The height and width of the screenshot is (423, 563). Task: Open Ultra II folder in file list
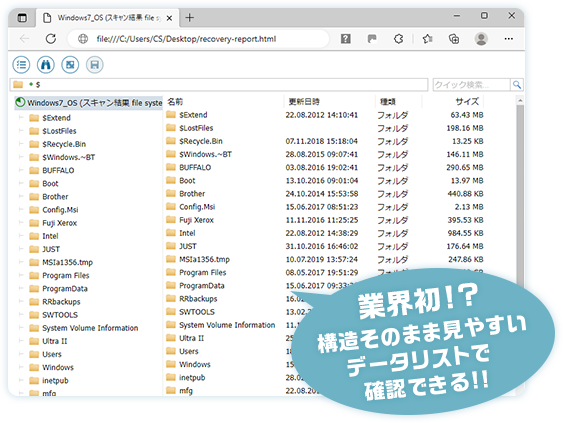pos(191,338)
